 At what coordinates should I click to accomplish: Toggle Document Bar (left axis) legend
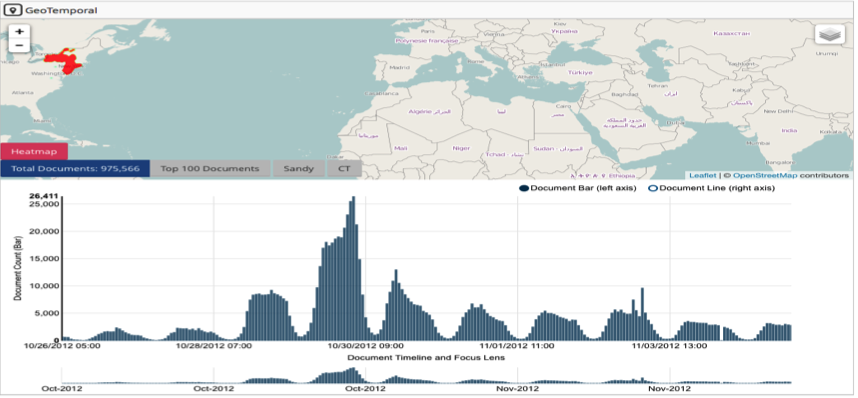coord(577,188)
